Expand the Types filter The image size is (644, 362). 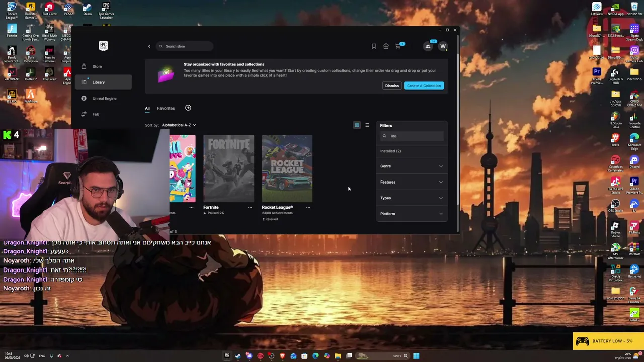[412, 198]
